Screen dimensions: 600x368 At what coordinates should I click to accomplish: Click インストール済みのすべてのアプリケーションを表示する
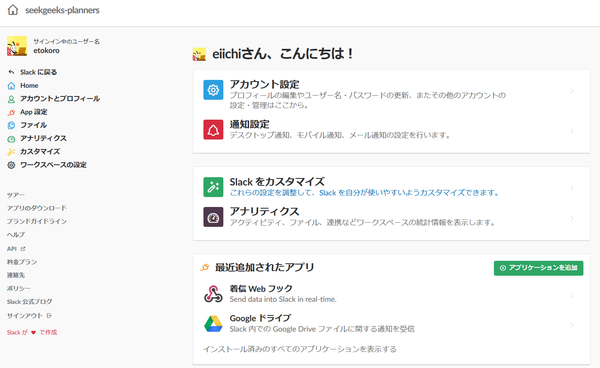[300, 349]
